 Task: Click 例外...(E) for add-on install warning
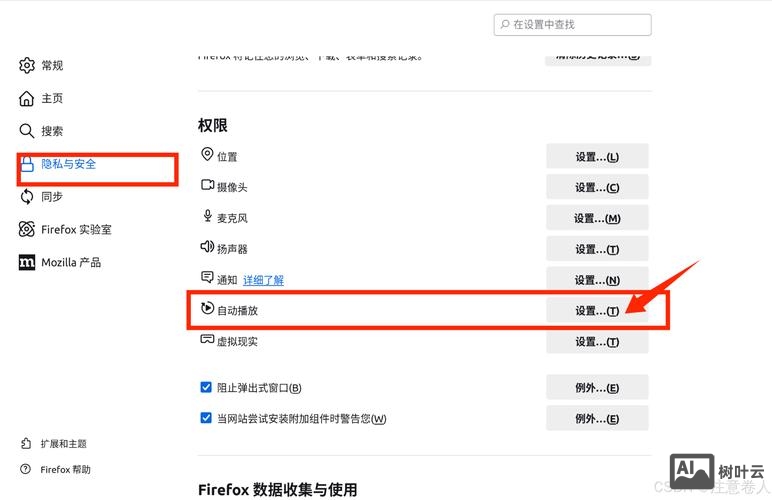[597, 418]
